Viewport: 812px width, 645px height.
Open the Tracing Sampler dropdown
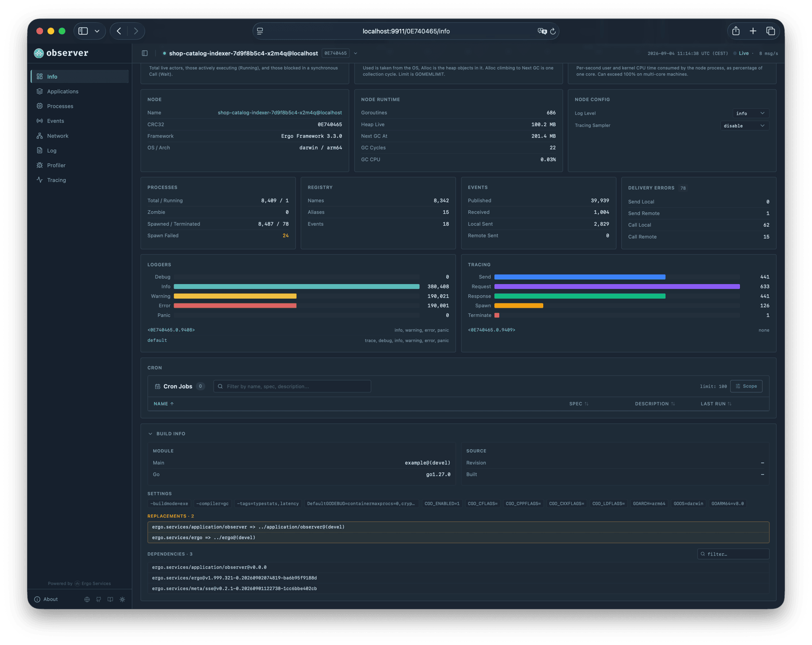click(744, 126)
